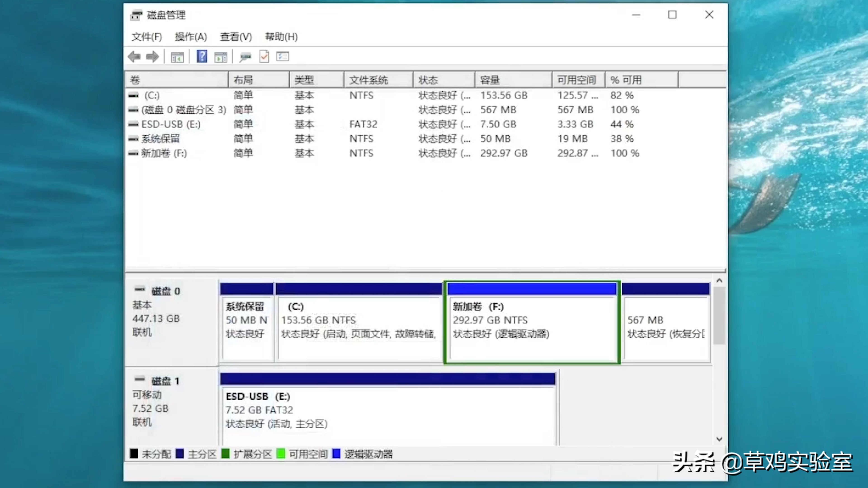Click the green 扩展分区 legend swatch

click(x=225, y=454)
